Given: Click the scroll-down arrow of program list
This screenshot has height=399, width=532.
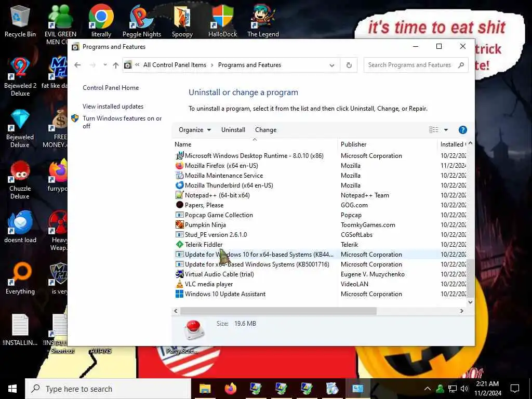Looking at the screenshot, I should 470,302.
